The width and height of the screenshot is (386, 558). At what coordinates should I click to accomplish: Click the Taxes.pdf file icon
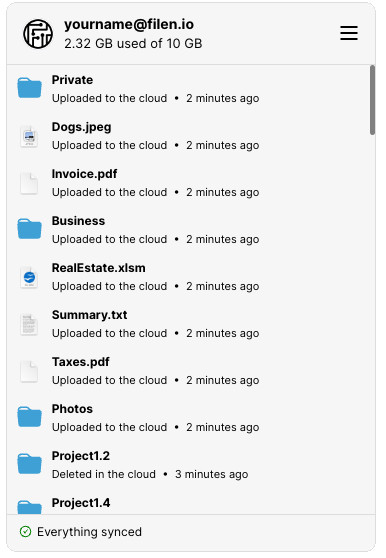(x=29, y=371)
